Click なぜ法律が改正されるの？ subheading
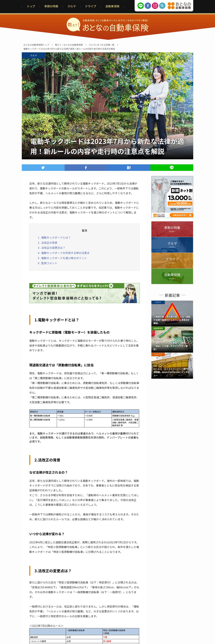 tap(48, 472)
